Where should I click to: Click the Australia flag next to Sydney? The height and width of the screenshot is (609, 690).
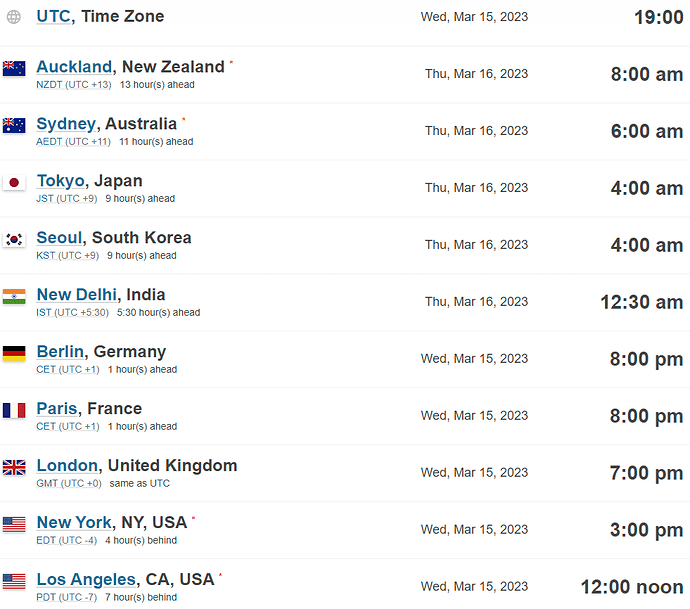(x=14, y=125)
